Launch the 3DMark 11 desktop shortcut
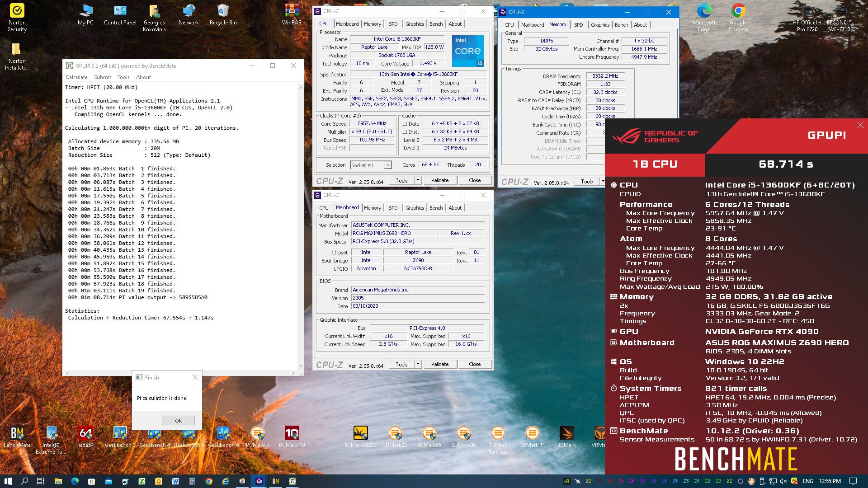Image resolution: width=868 pixels, height=488 pixels. click(532, 436)
